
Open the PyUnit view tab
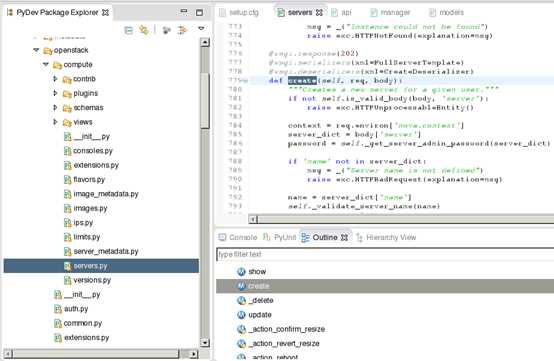[279, 237]
